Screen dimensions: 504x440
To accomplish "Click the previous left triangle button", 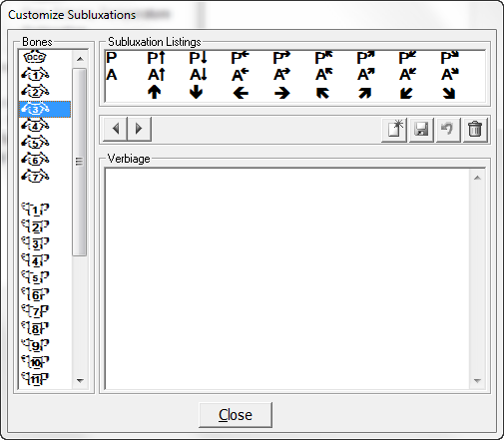I will tap(116, 129).
